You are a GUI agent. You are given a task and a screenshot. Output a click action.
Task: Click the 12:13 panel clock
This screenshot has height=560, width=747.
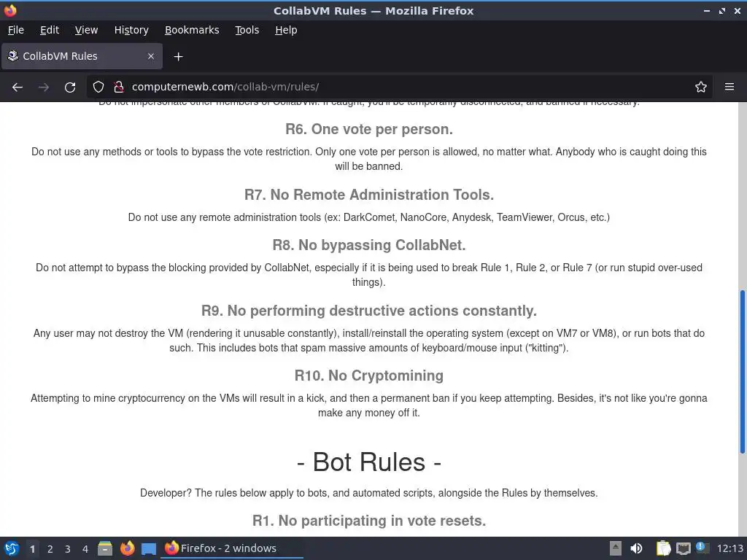pyautogui.click(x=729, y=548)
